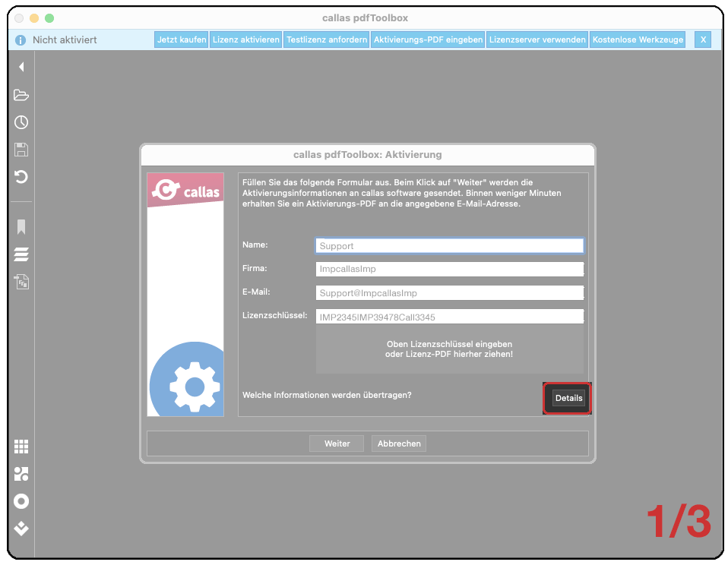This screenshot has height=565, width=728.
Task: Click into the Name input field
Action: [x=449, y=246]
